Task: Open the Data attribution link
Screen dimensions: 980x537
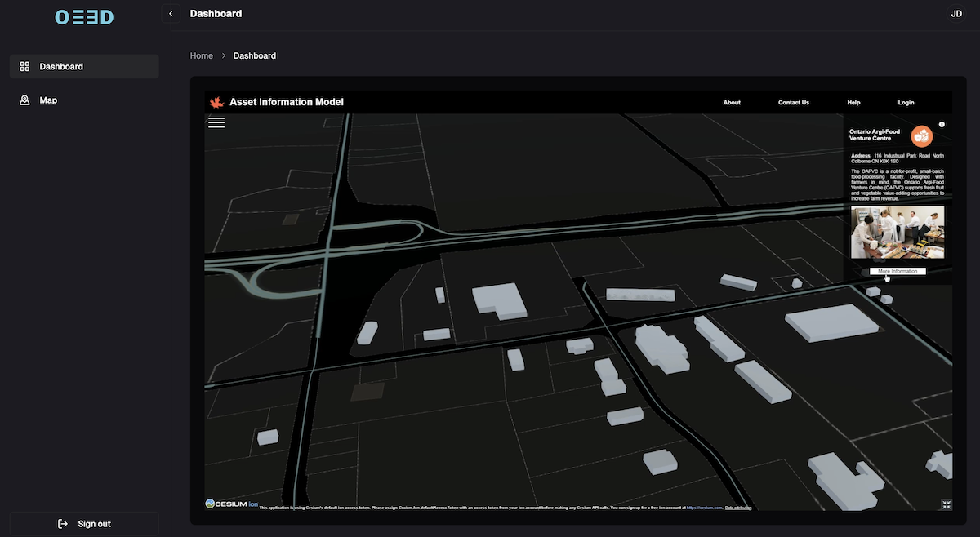Action: coord(738,508)
